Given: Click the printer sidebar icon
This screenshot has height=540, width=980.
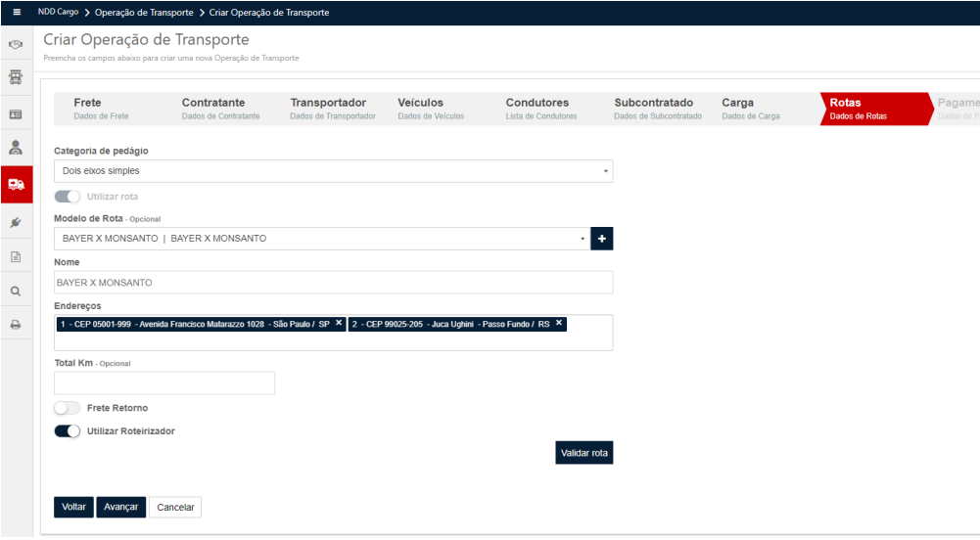Looking at the screenshot, I should 16,325.
